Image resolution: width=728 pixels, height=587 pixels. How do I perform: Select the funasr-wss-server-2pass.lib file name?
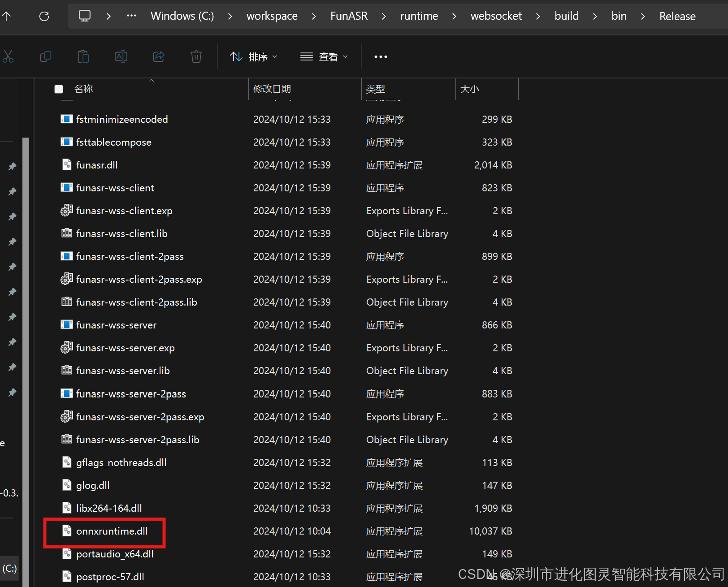coord(138,440)
